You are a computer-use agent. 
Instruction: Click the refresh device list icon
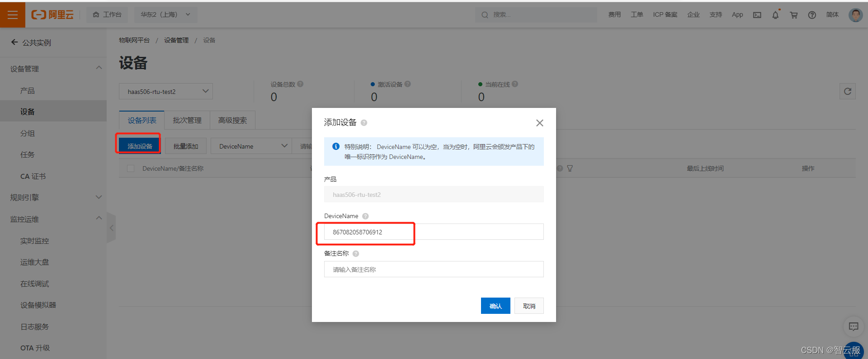click(848, 91)
